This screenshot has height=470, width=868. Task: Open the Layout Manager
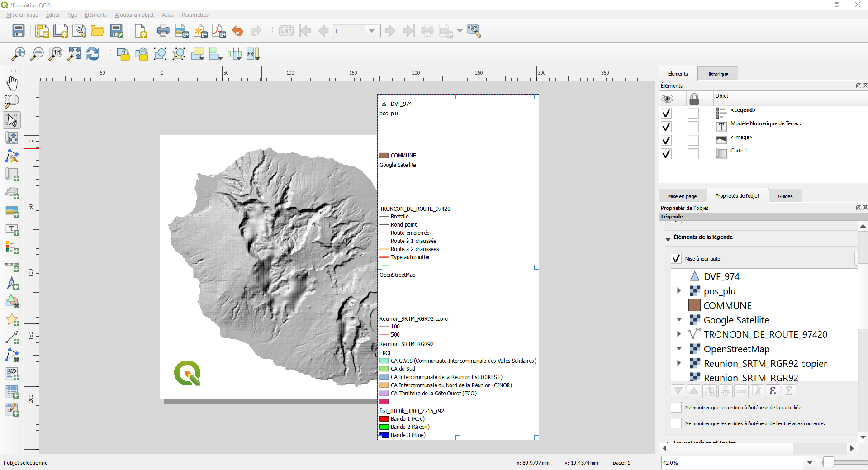click(x=79, y=31)
